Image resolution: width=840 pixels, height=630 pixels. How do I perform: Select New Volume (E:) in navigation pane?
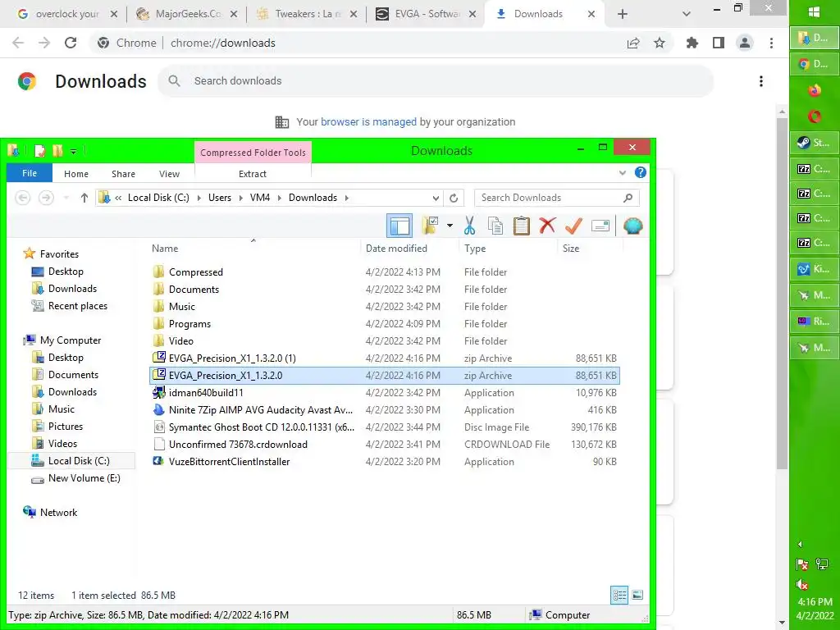[84, 478]
